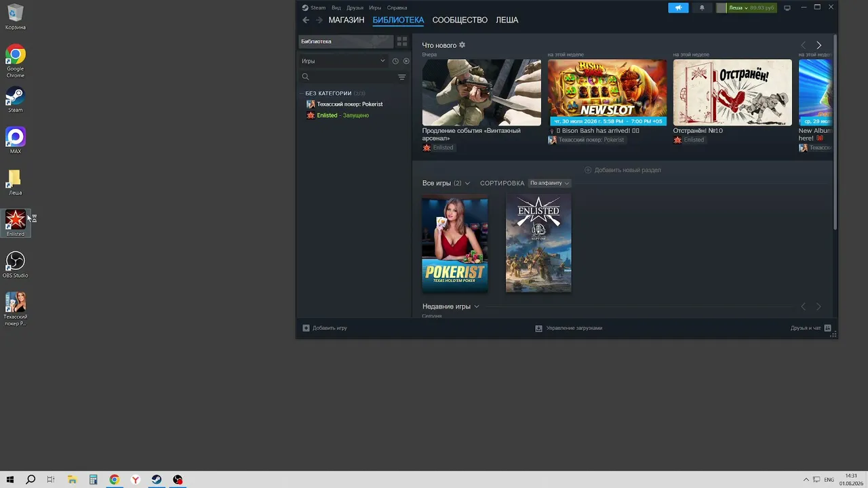
Task: Select Enlisted desktop shortcut
Action: 16,224
